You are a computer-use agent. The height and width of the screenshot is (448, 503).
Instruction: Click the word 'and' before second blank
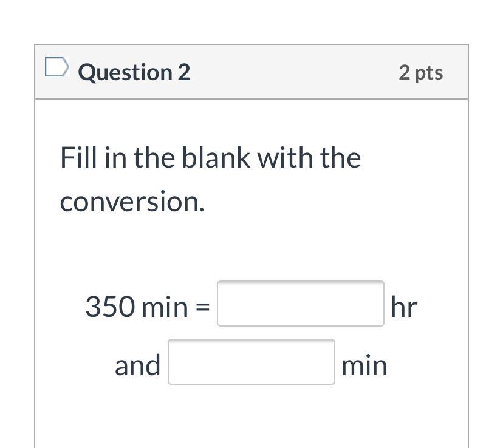tap(138, 365)
